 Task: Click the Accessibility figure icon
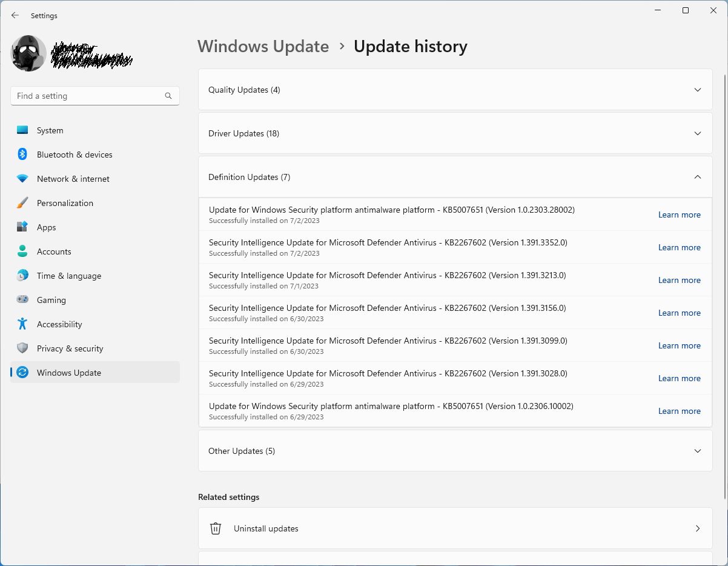pyautogui.click(x=22, y=324)
